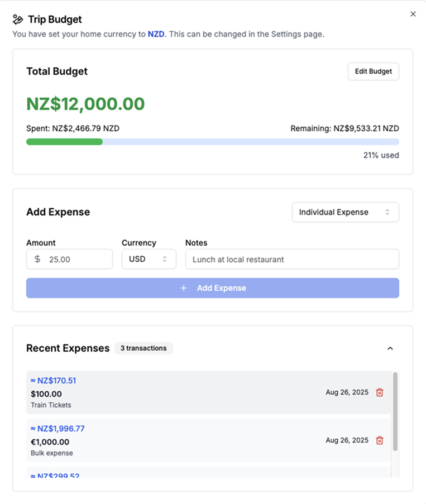Click the Recent Expenses scrollbar
The image size is (426, 504).
pos(395,411)
